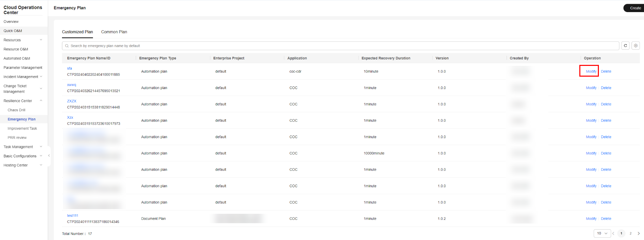Click the emergency plan name search field
The width and height of the screenshot is (644, 240).
[x=341, y=46]
